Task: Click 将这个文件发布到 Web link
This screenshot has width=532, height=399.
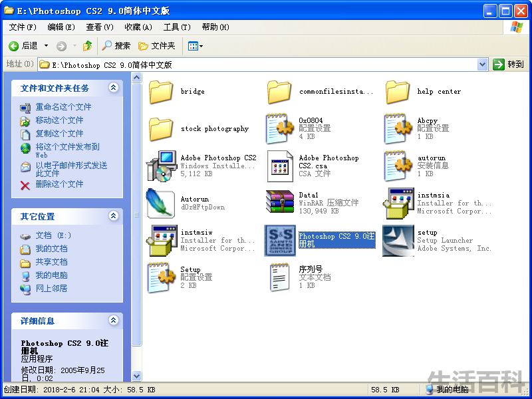Action: tap(68, 151)
